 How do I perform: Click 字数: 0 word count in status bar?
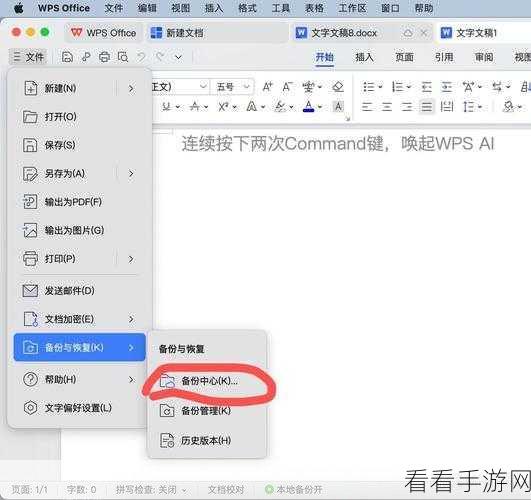pyautogui.click(x=82, y=489)
